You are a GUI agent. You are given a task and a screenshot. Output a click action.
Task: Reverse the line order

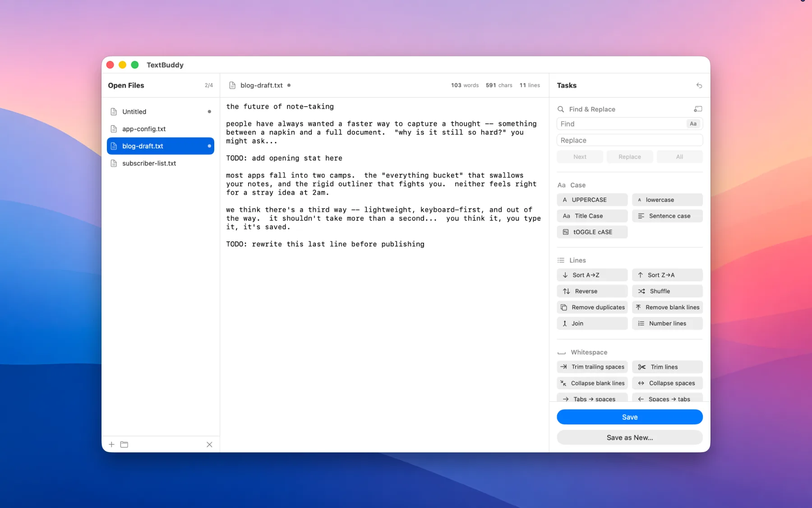[592, 291]
